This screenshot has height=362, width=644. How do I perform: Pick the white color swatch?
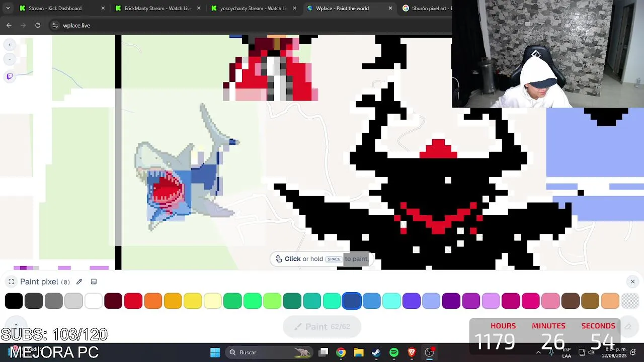click(x=94, y=301)
